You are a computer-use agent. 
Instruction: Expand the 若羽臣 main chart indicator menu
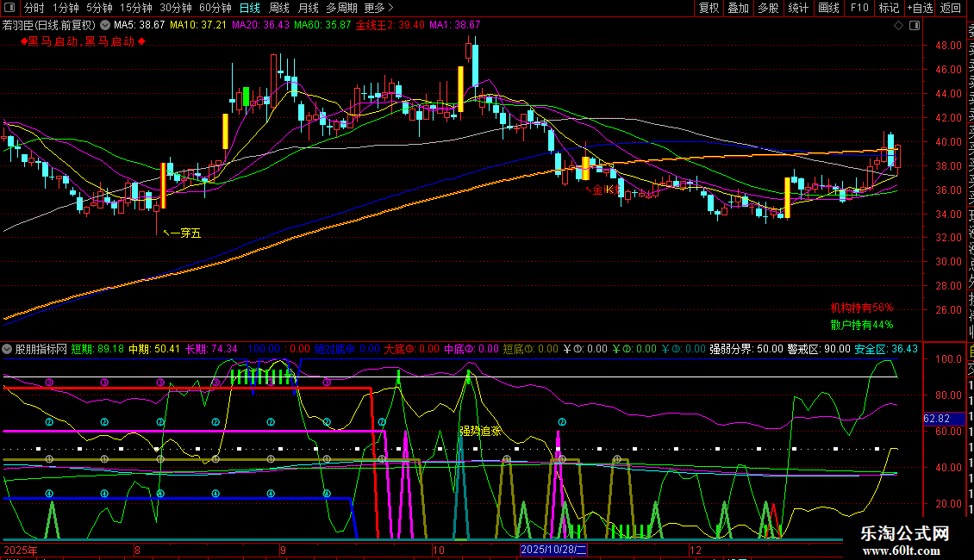pos(106,26)
